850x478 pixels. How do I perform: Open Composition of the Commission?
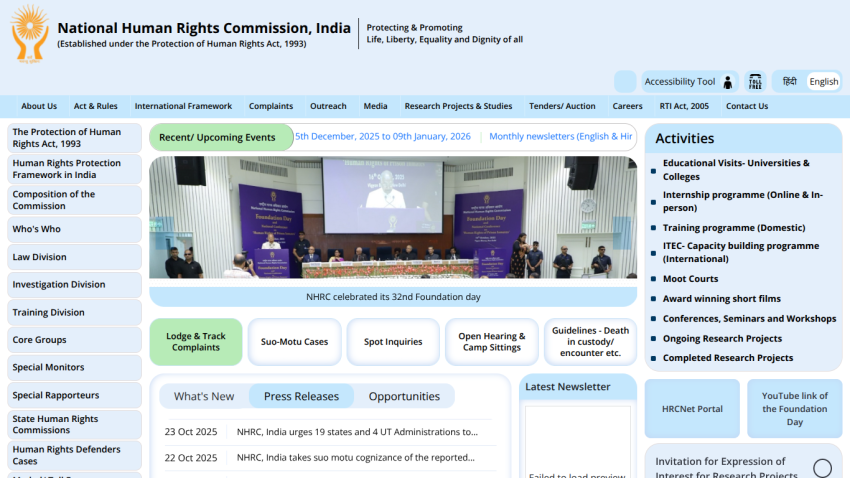point(74,200)
